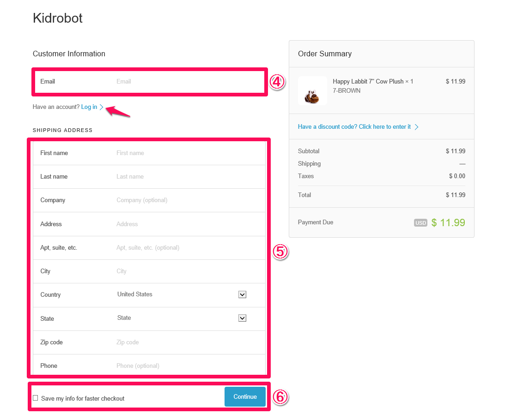Select the Company optional field

pyautogui.click(x=149, y=200)
